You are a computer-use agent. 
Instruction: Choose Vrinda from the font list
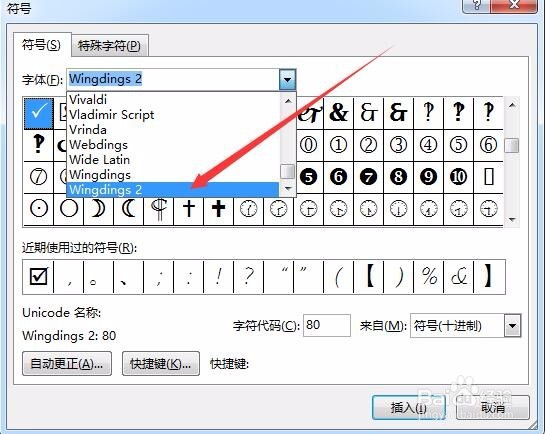(172, 130)
